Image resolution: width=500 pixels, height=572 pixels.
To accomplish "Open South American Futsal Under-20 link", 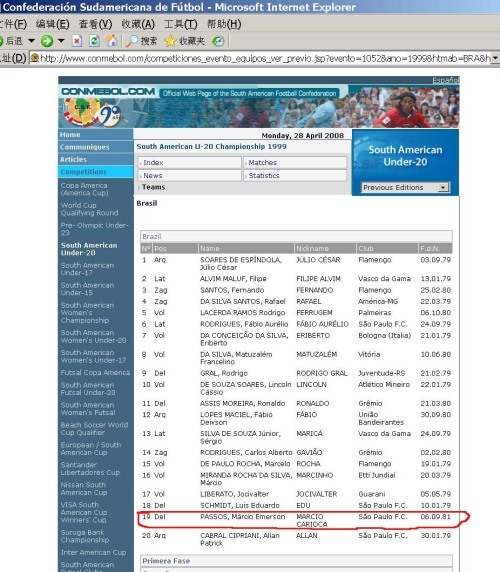I will coord(88,389).
